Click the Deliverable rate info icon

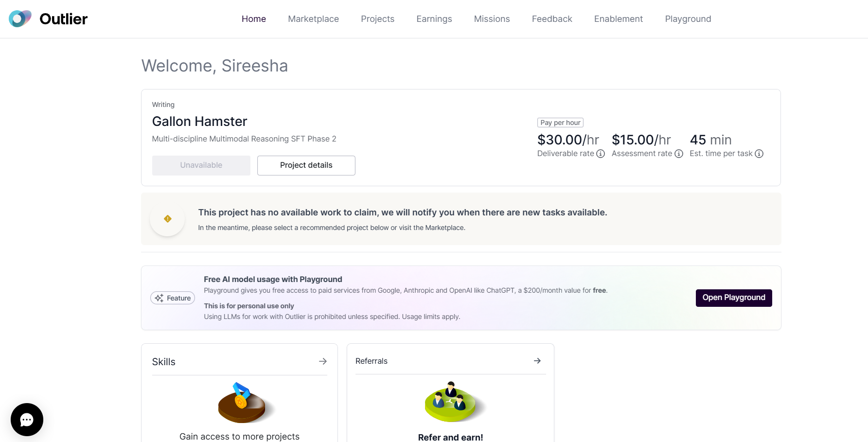(601, 154)
